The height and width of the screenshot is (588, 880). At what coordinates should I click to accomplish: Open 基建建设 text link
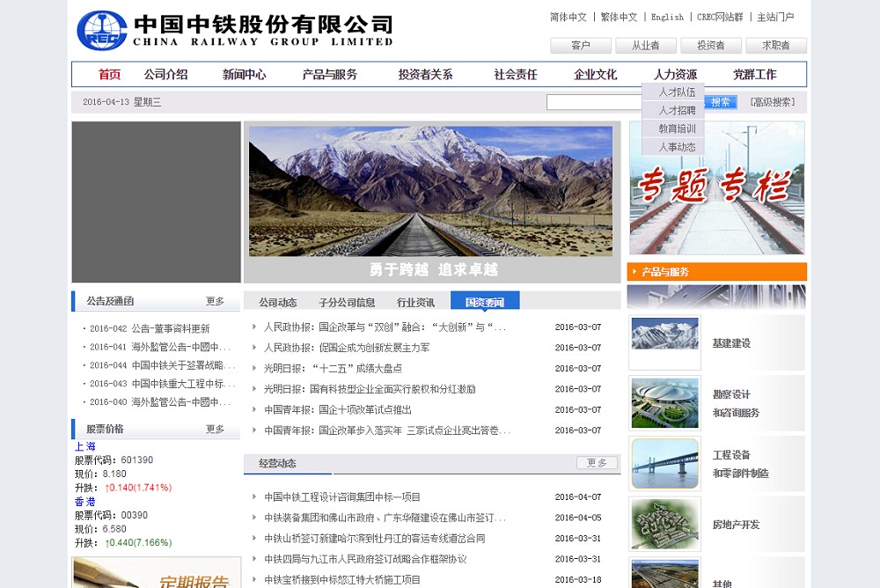[x=731, y=343]
